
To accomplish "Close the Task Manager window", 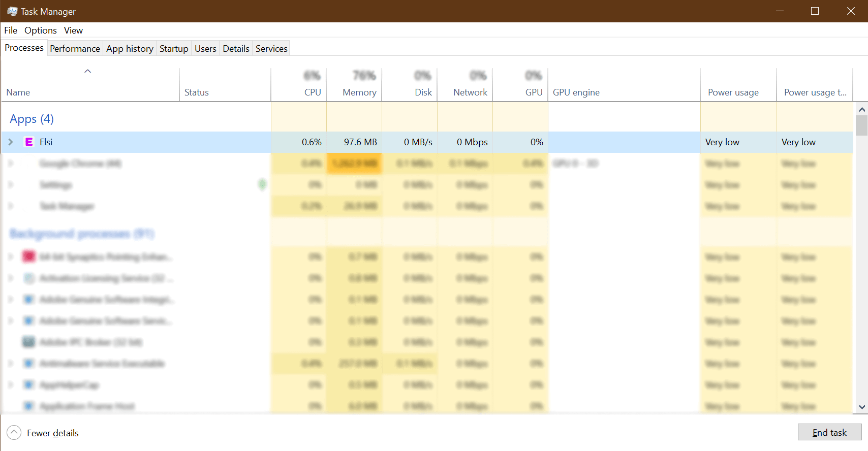I will click(x=851, y=11).
